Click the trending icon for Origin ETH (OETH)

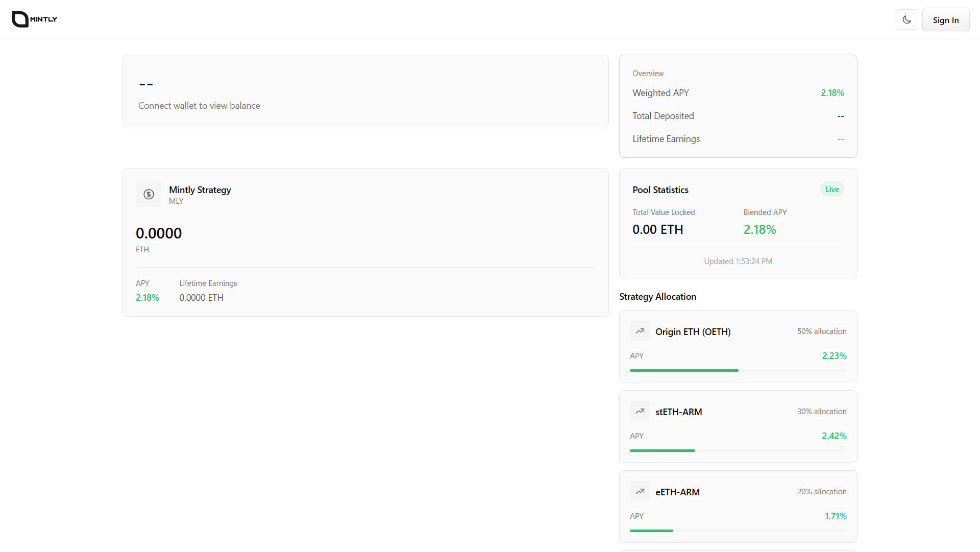pyautogui.click(x=640, y=331)
